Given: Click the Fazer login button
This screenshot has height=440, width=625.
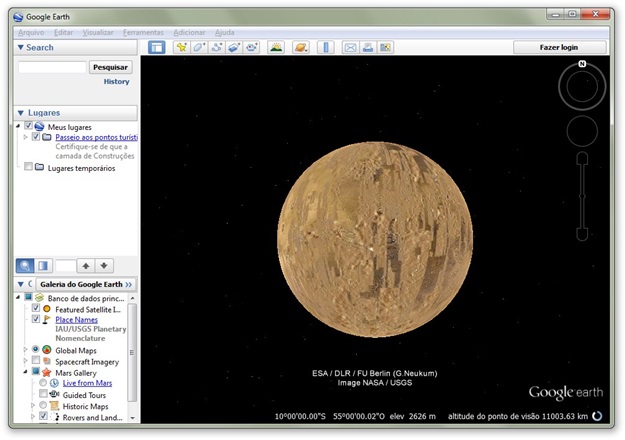Looking at the screenshot, I should [559, 47].
